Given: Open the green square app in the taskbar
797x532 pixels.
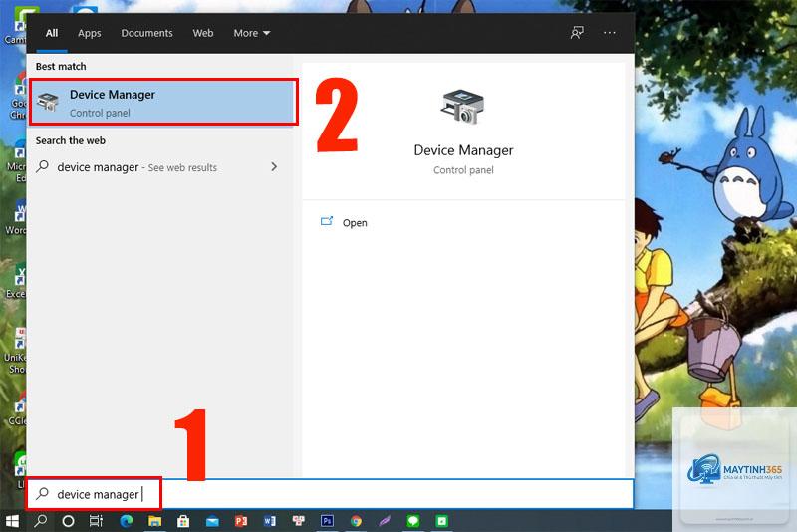Looking at the screenshot, I should click(442, 521).
